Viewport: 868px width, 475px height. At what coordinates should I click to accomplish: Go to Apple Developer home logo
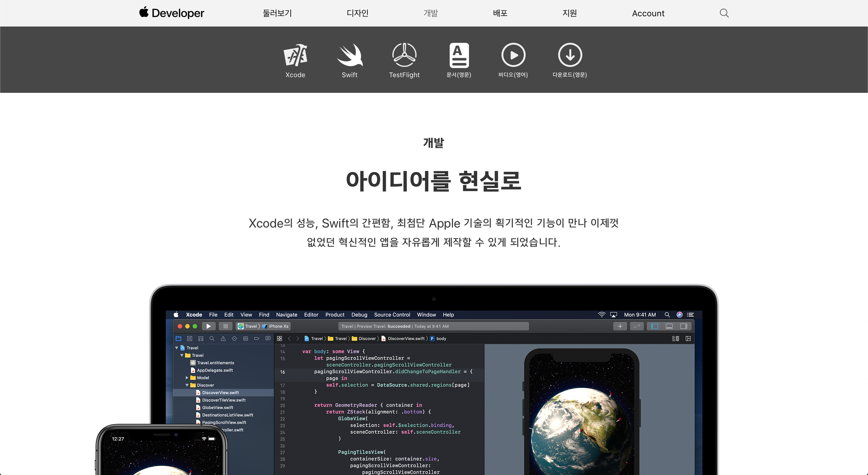[171, 13]
